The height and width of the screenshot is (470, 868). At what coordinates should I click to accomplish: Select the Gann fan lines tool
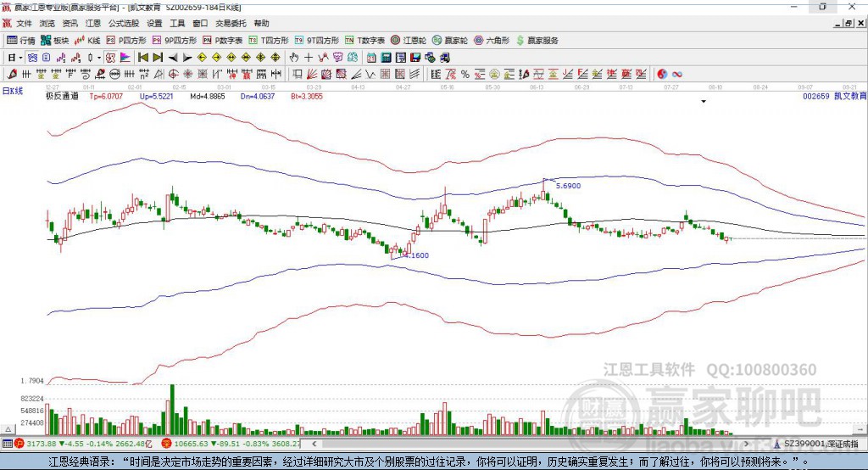tap(312, 75)
